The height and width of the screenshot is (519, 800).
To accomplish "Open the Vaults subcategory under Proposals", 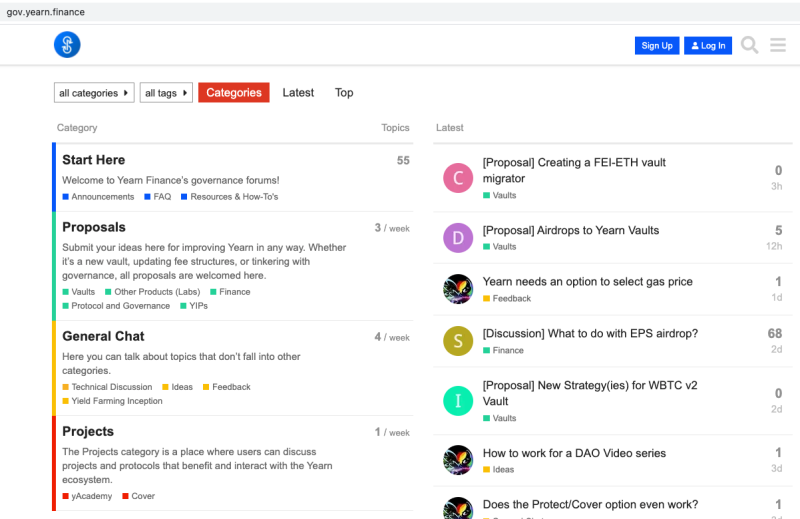I will click(x=79, y=292).
